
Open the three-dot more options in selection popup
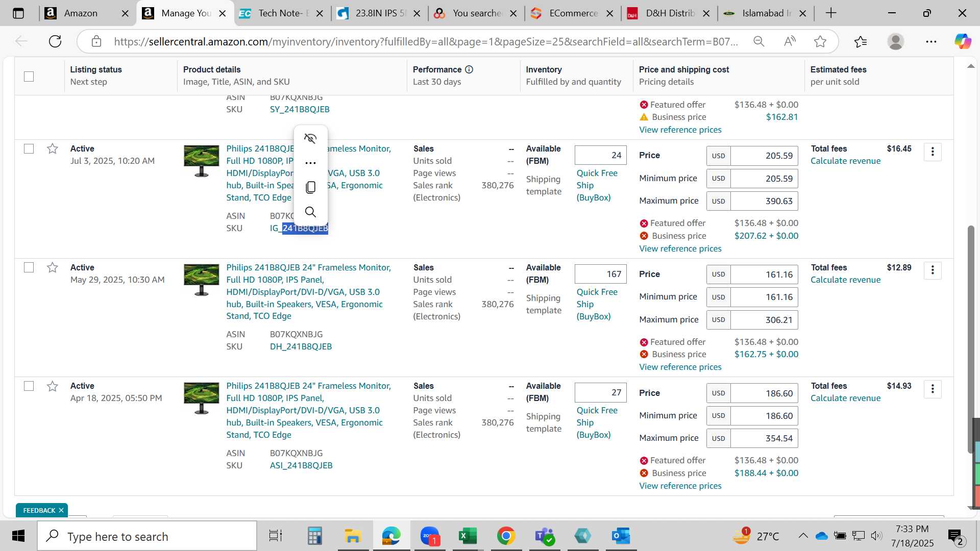pyautogui.click(x=310, y=163)
